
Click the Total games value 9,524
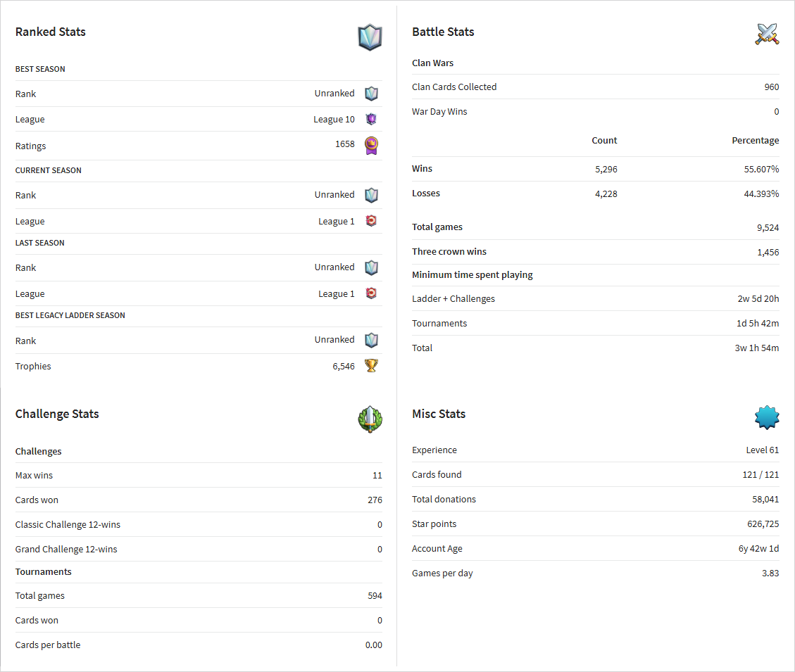pos(768,227)
